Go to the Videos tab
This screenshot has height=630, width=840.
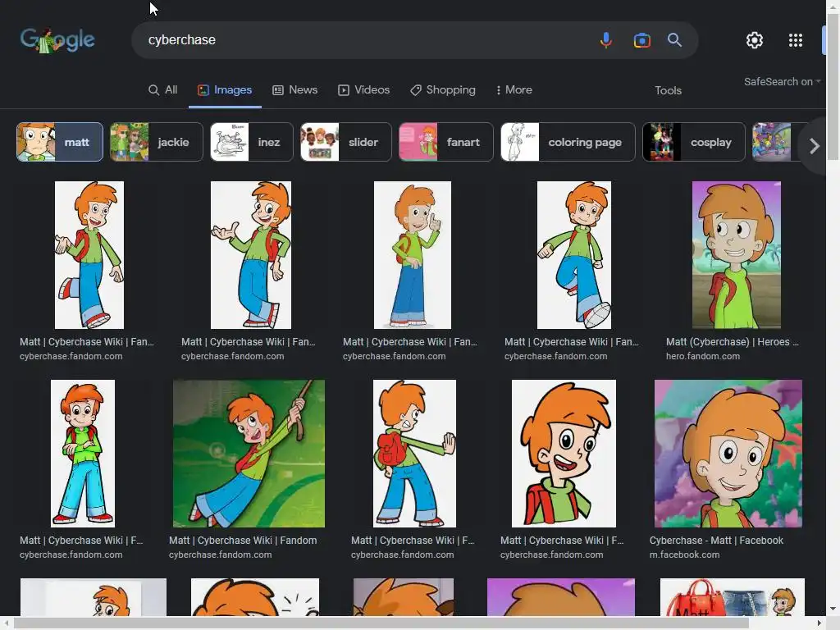tap(363, 90)
